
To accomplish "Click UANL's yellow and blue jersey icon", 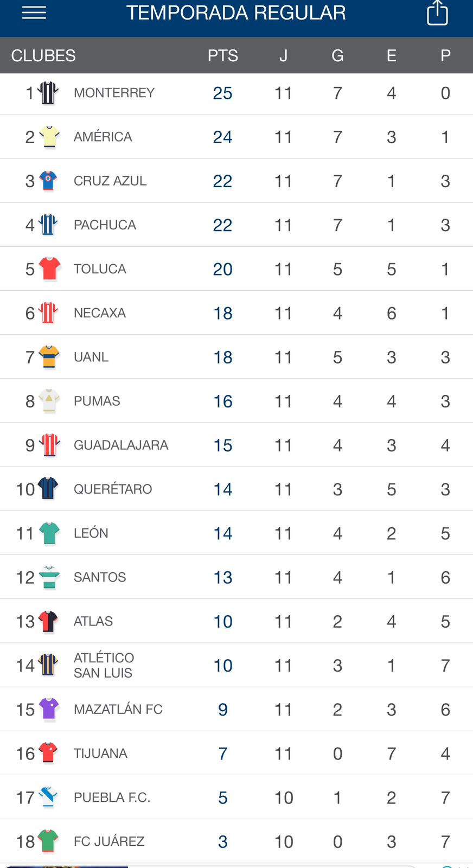I will [x=49, y=357].
